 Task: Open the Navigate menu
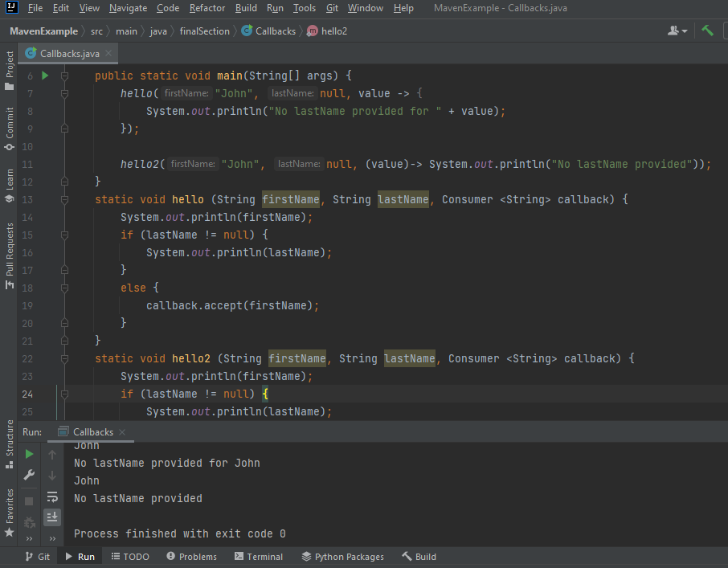[x=128, y=8]
